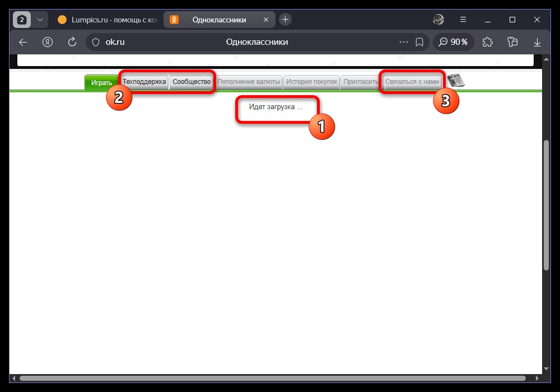Click the ok.ru address field
Viewport: 560px width, 392px height.
257,42
